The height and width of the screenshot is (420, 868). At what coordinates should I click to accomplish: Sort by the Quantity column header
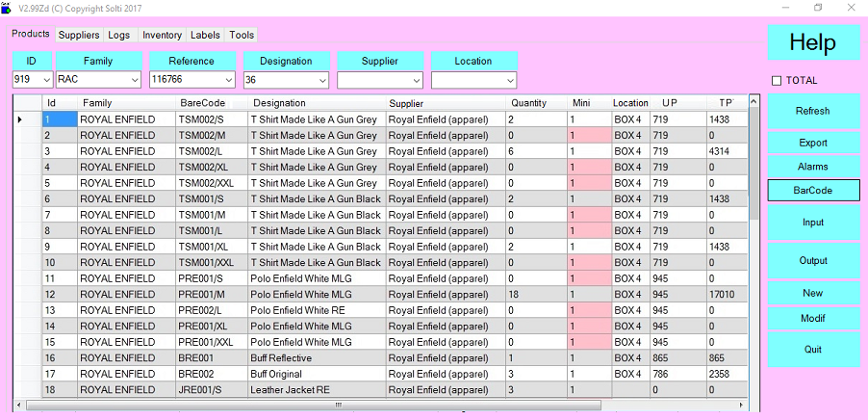click(536, 103)
